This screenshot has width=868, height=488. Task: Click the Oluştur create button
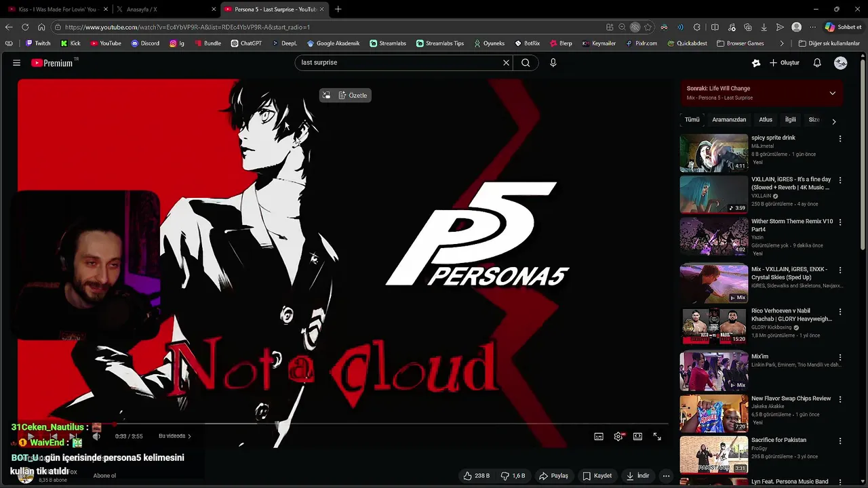pyautogui.click(x=785, y=62)
